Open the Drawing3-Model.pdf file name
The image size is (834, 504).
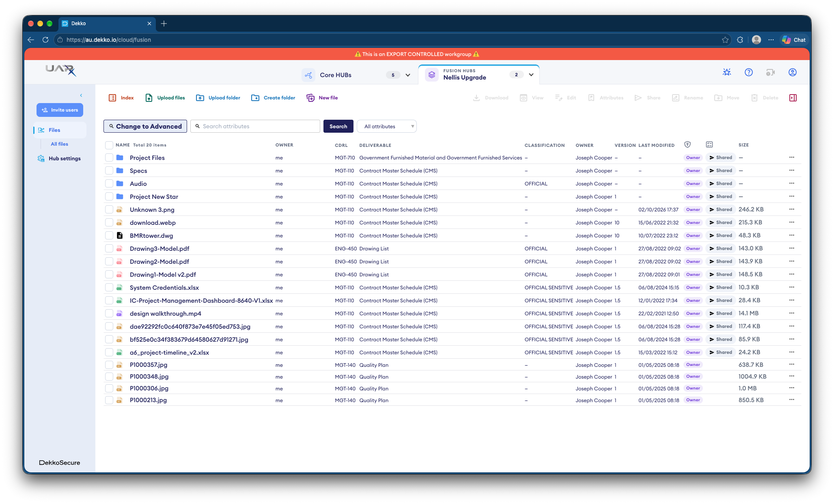click(159, 248)
